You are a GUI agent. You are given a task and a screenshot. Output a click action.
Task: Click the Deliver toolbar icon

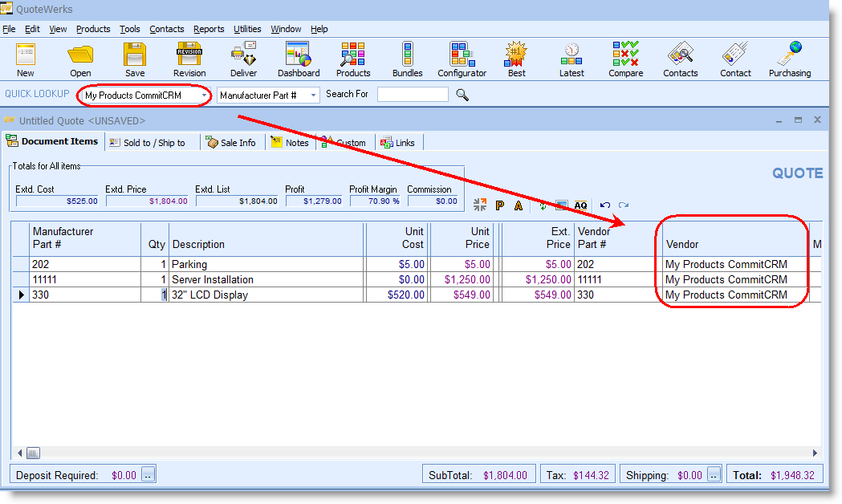(x=244, y=59)
